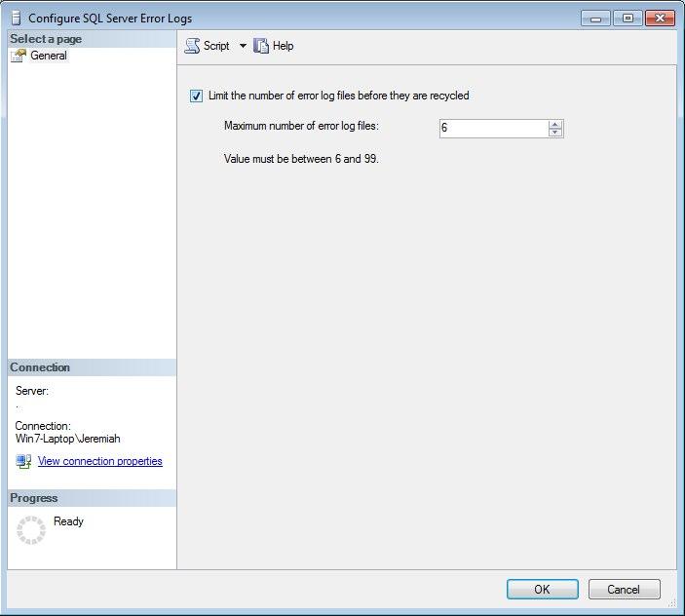Click the Cancel button
Screen dimensions: 685x616
(x=624, y=589)
